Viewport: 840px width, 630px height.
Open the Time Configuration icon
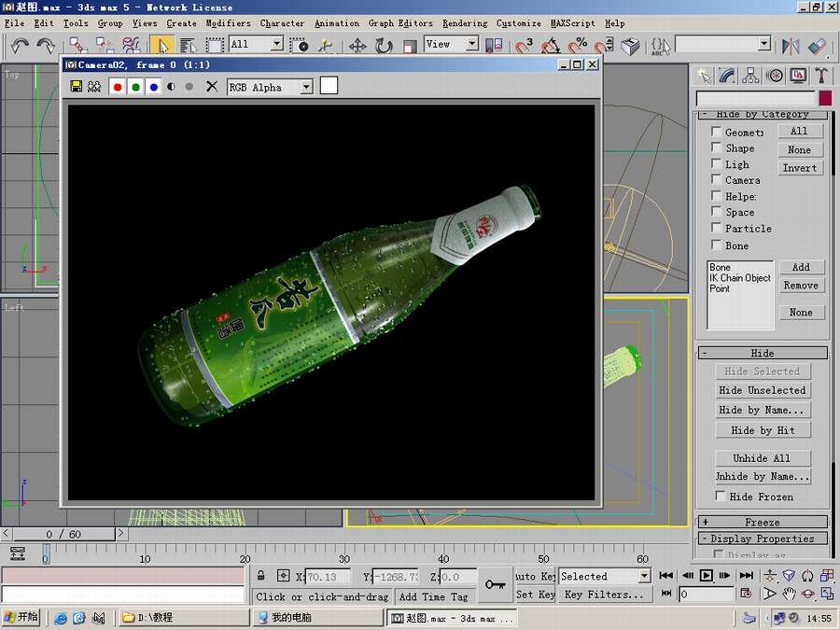tap(746, 594)
